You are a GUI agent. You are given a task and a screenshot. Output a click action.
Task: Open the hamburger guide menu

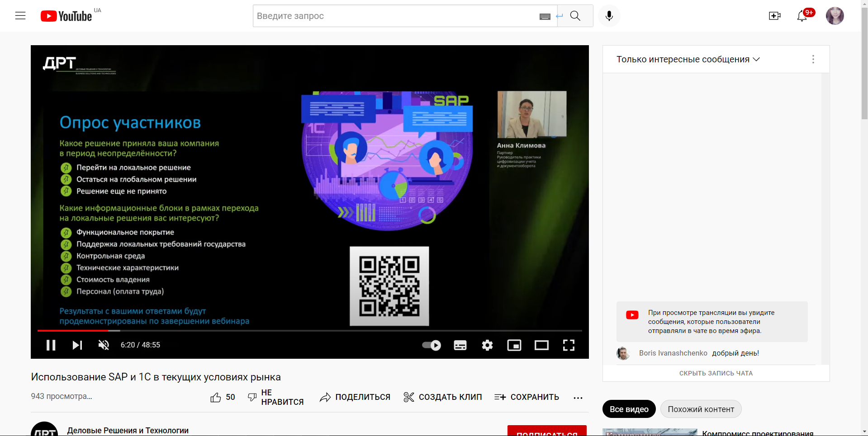pyautogui.click(x=20, y=16)
